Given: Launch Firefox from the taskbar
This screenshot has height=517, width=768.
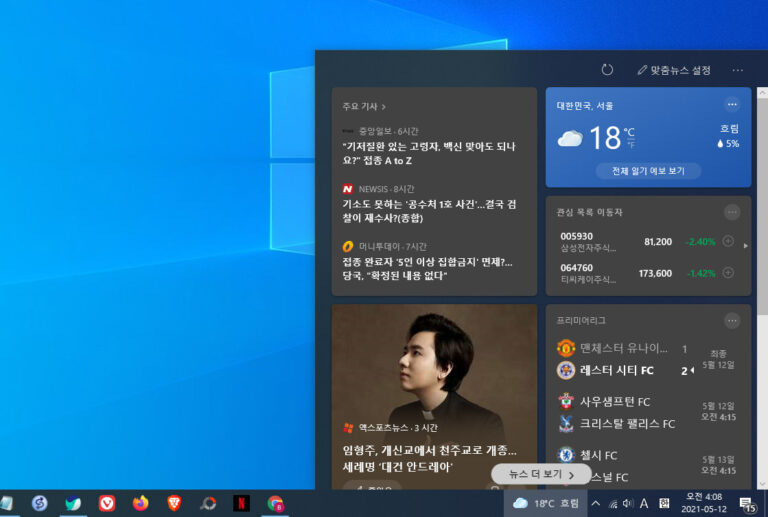Looking at the screenshot, I should coord(141,503).
